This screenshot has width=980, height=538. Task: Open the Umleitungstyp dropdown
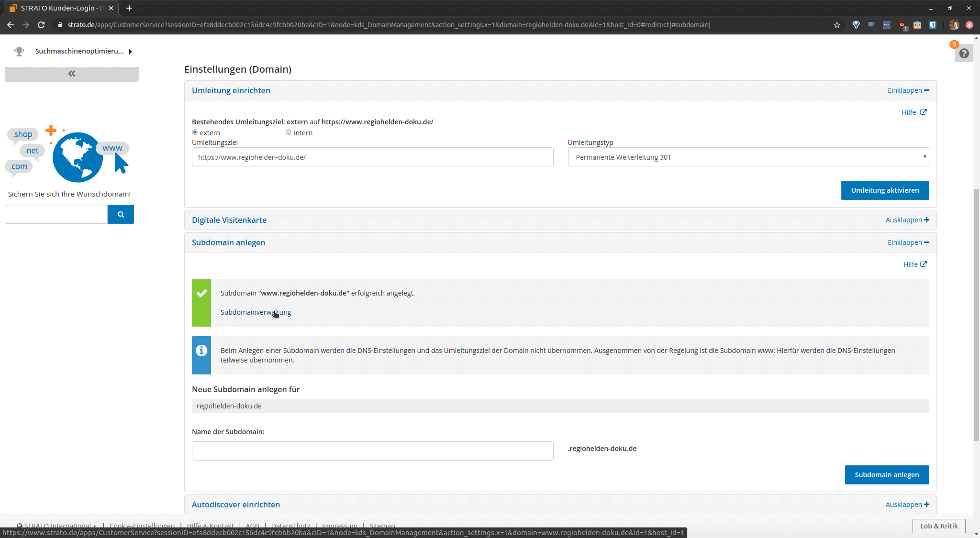point(748,157)
